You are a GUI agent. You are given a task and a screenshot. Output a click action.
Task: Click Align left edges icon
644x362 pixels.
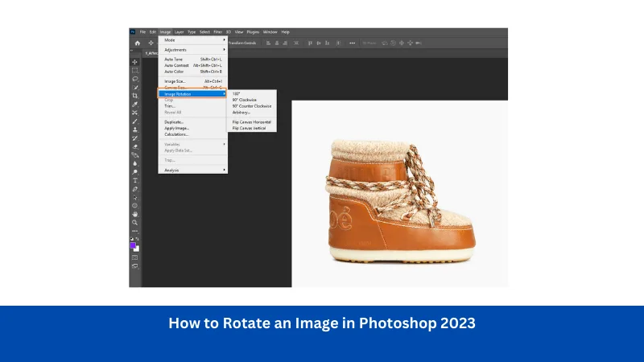(x=268, y=43)
